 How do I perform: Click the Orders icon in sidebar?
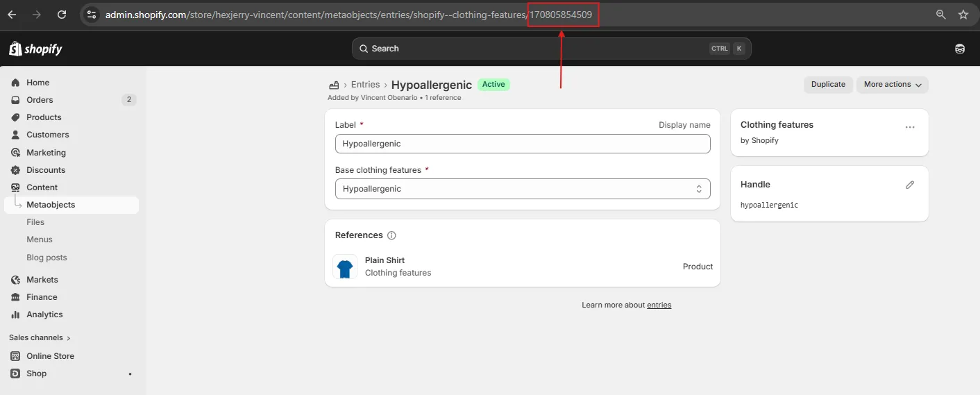pos(15,100)
